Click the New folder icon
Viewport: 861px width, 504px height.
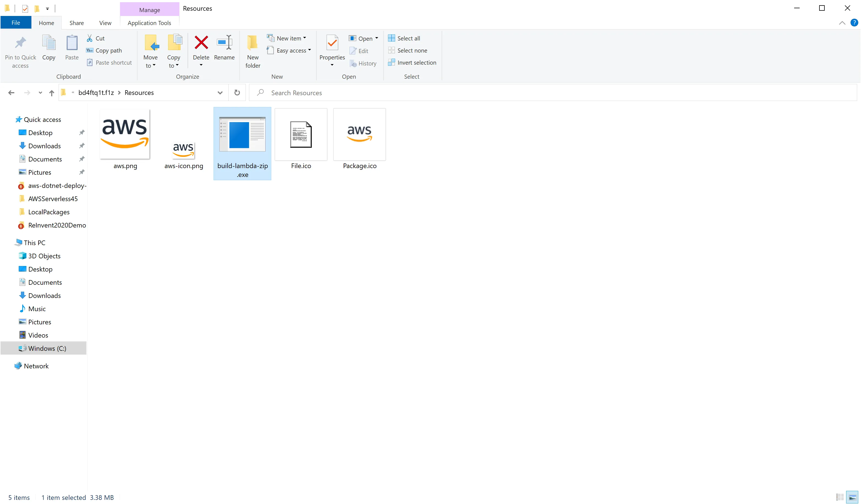pos(253,43)
